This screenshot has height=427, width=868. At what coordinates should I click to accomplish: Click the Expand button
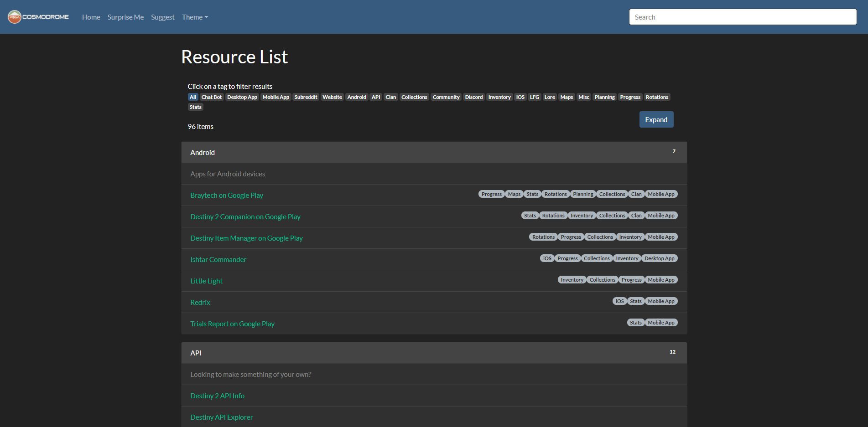click(656, 120)
